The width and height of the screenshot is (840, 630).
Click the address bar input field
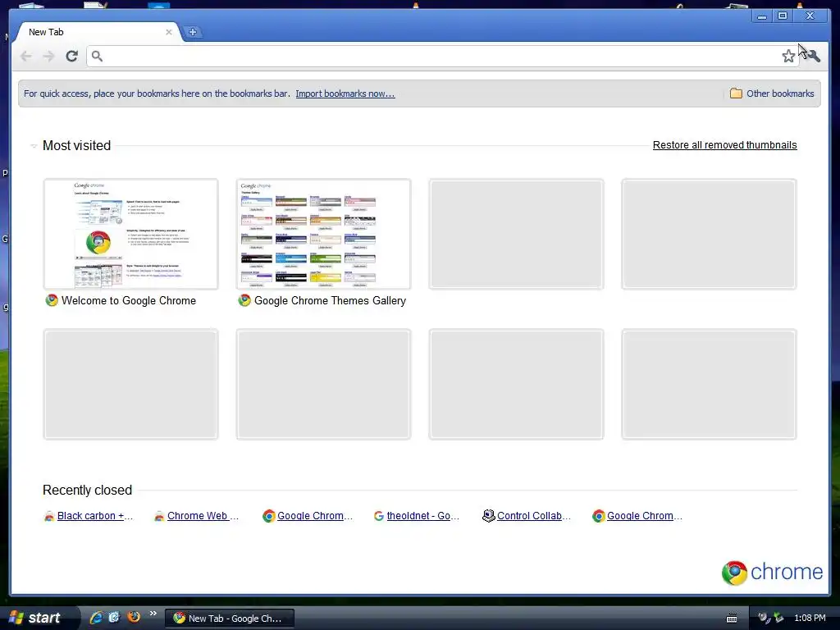[442, 56]
